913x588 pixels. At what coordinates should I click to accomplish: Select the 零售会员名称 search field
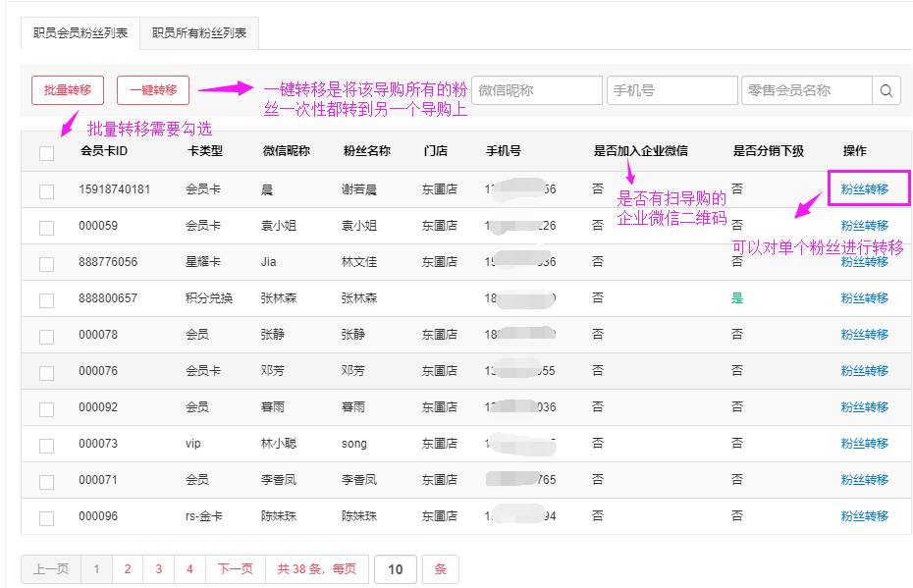click(806, 90)
